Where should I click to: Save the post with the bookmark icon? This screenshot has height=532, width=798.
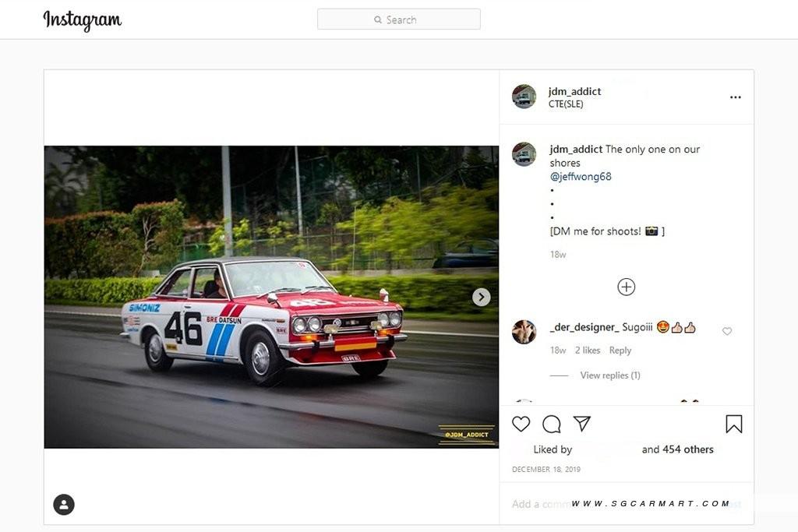733,424
